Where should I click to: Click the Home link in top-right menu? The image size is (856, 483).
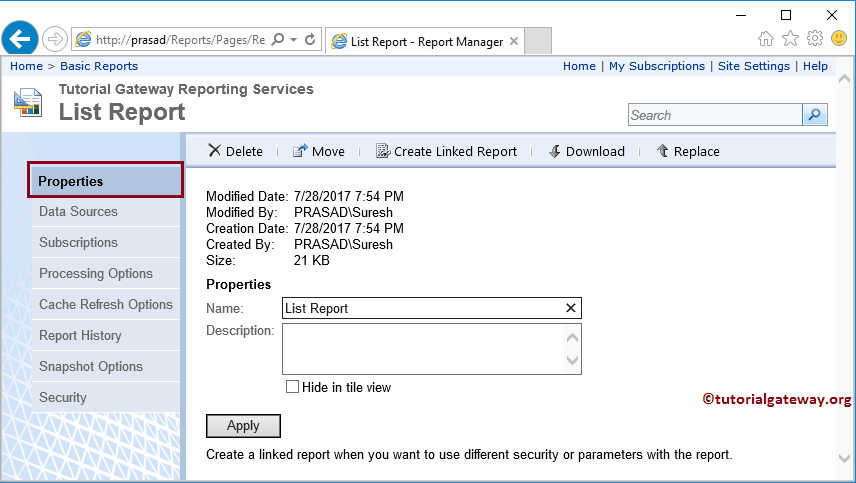click(x=579, y=66)
